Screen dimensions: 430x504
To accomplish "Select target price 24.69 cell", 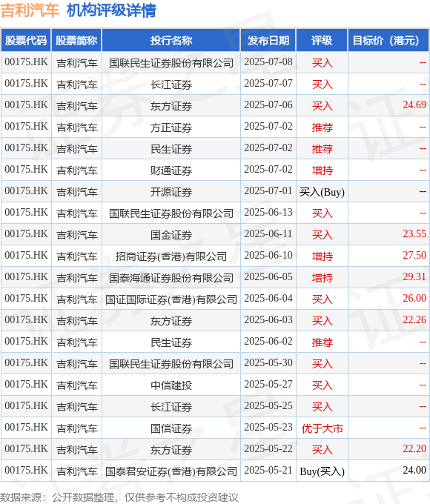I will click(388, 105).
